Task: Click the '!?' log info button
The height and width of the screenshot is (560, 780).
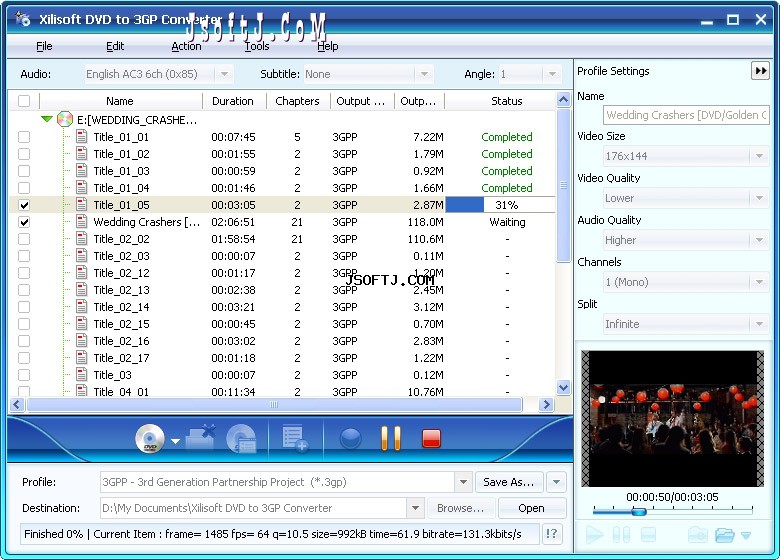Action: point(552,534)
